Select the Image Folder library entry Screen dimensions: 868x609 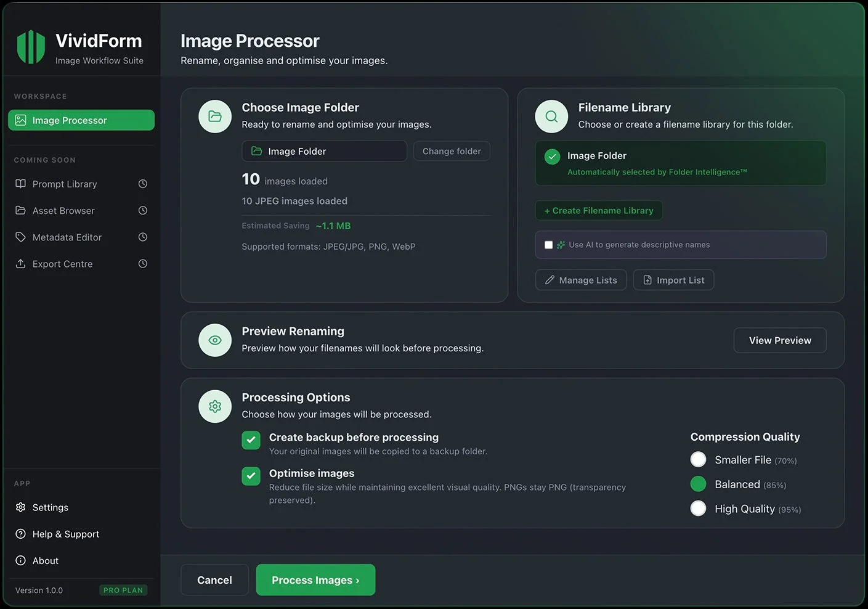tap(681, 163)
